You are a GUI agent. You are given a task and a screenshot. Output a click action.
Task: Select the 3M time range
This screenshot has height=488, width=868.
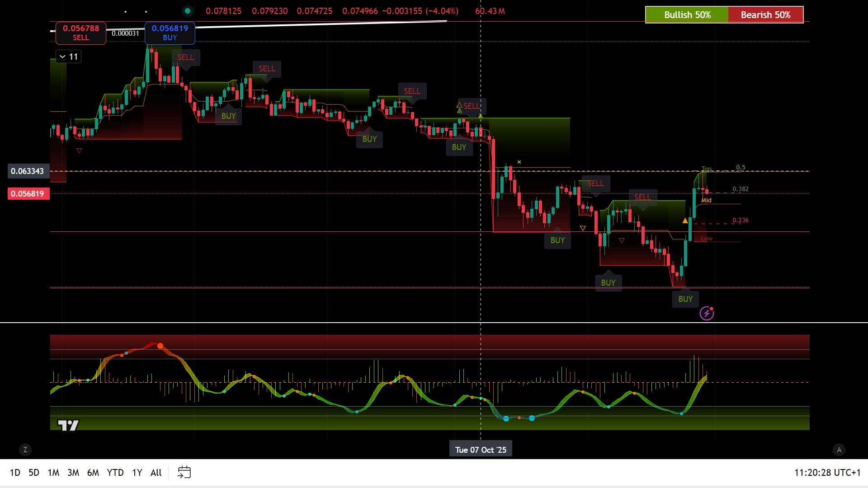(73, 473)
